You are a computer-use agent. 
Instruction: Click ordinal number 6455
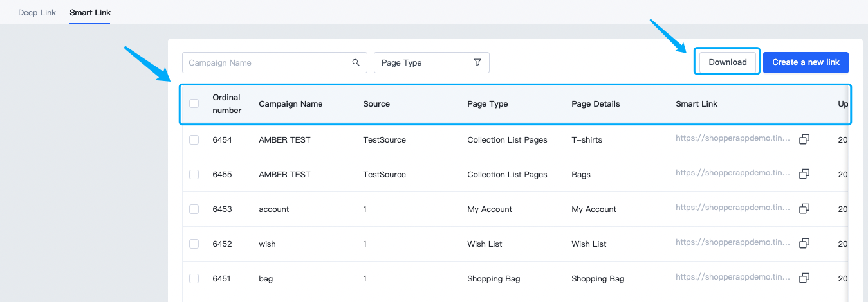point(222,174)
